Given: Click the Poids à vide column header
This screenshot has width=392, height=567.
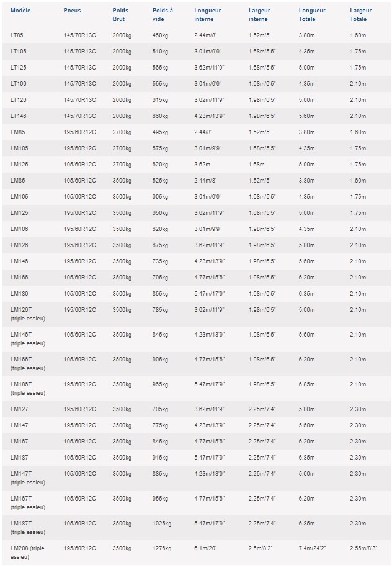Looking at the screenshot, I should click(163, 15).
